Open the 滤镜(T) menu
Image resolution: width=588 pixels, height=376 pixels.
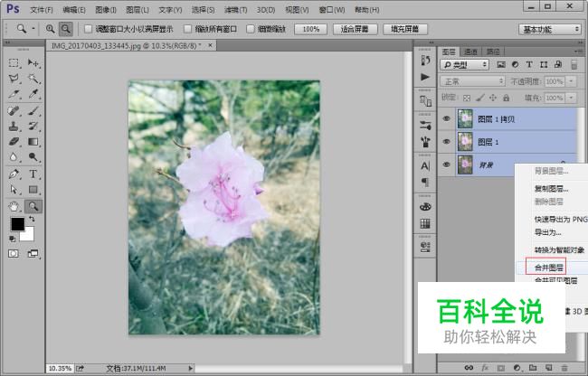pyautogui.click(x=235, y=10)
